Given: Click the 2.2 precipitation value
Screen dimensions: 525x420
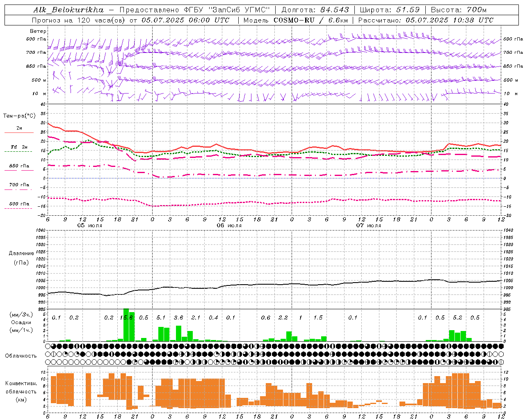Looking at the screenshot, I should coord(283,318).
